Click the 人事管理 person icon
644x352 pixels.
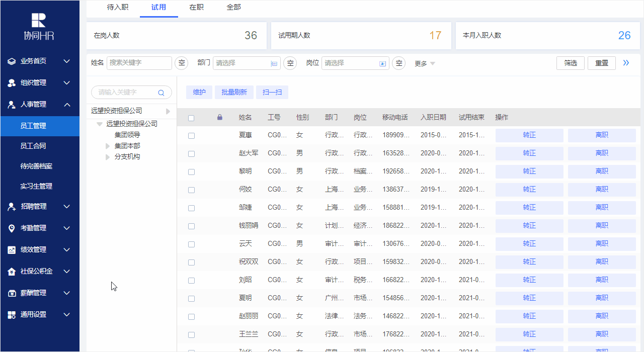pyautogui.click(x=12, y=105)
